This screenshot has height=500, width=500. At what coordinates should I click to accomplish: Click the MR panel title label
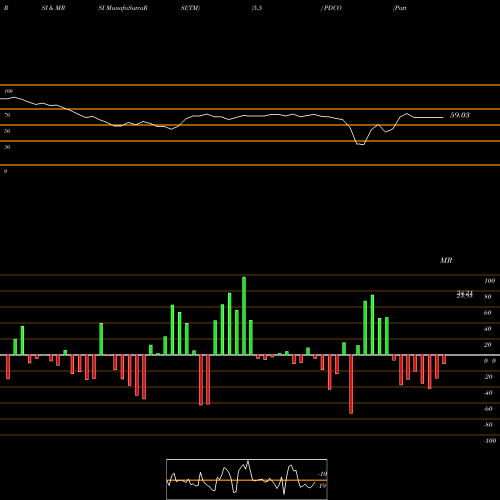click(x=446, y=260)
